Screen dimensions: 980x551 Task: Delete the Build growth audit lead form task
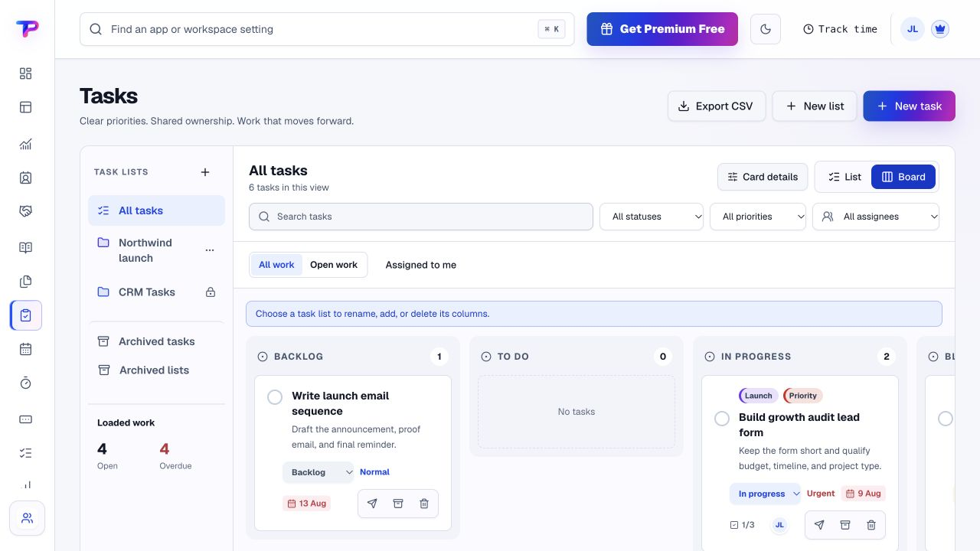point(871,525)
